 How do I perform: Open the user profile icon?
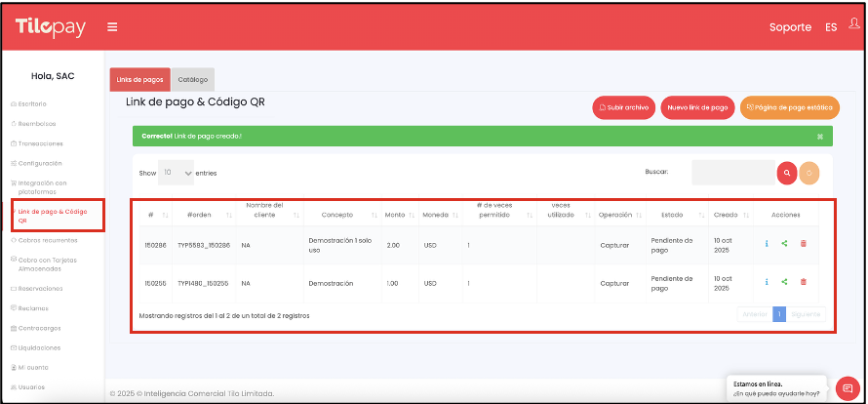pos(854,24)
